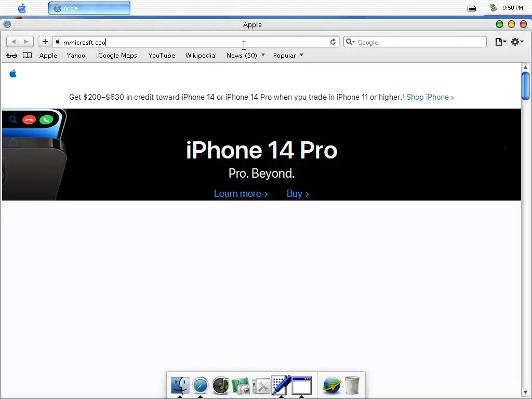Launch iTunes from the dock
Screen dimensions: 532x399
(x=220, y=386)
